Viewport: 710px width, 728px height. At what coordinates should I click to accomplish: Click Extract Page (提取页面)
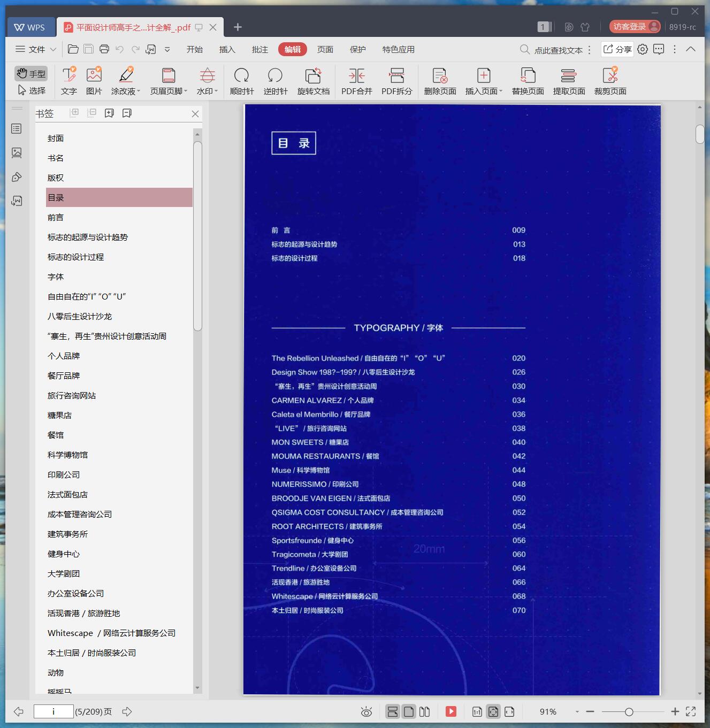pos(569,81)
